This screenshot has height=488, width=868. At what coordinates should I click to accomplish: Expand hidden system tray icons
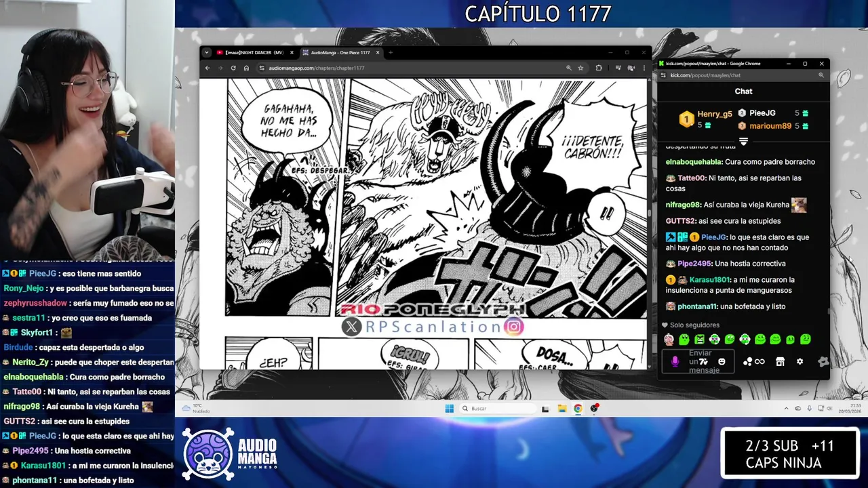coord(787,409)
